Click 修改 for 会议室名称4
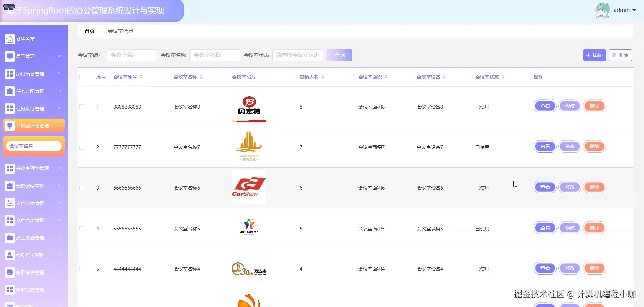The width and height of the screenshot is (644, 307). (570, 268)
